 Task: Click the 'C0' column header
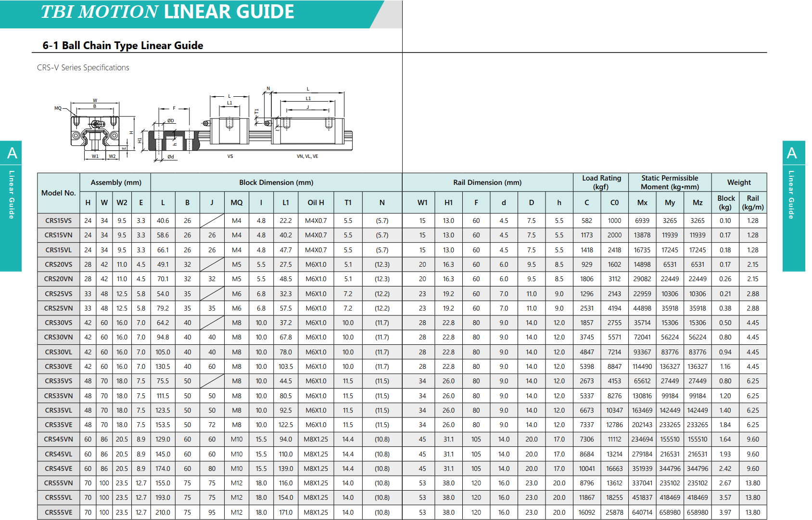[614, 203]
